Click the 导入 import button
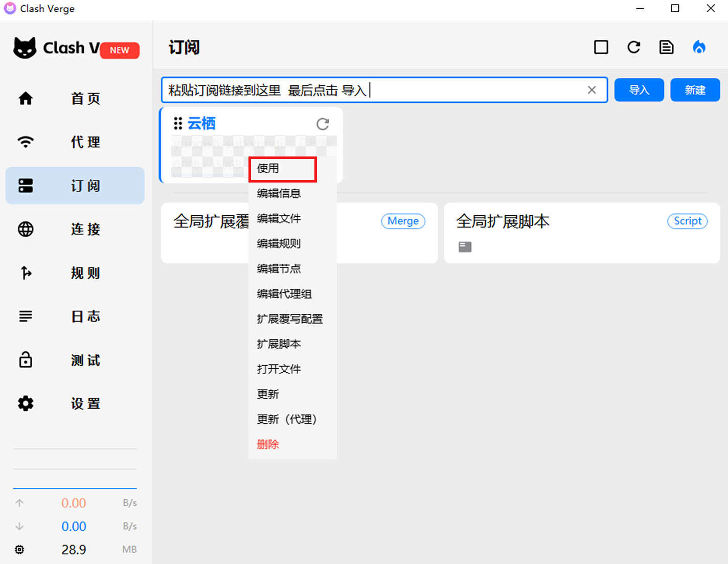Viewport: 728px width, 564px height. (x=639, y=90)
